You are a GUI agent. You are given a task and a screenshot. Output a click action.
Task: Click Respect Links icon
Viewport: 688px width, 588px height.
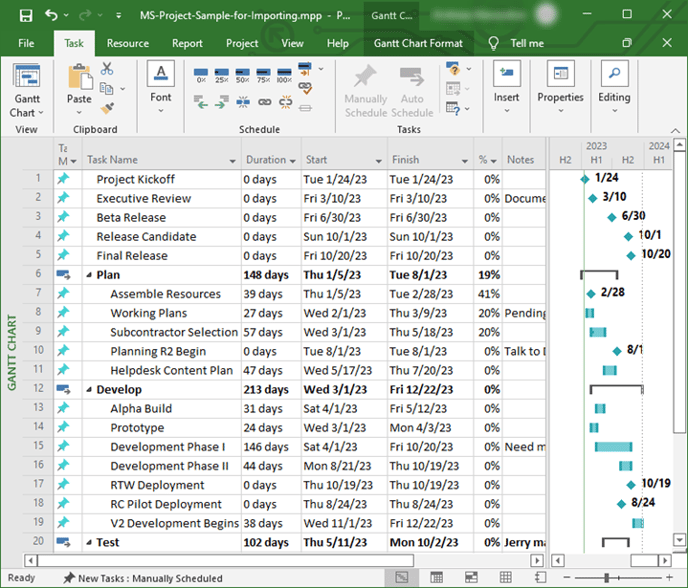pos(305,88)
